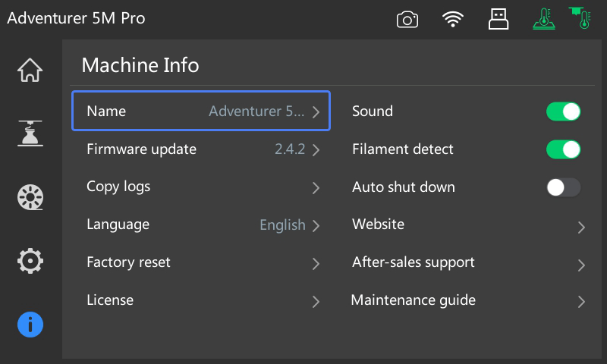
Task: Open the Factory reset entry
Action: pyautogui.click(x=202, y=263)
